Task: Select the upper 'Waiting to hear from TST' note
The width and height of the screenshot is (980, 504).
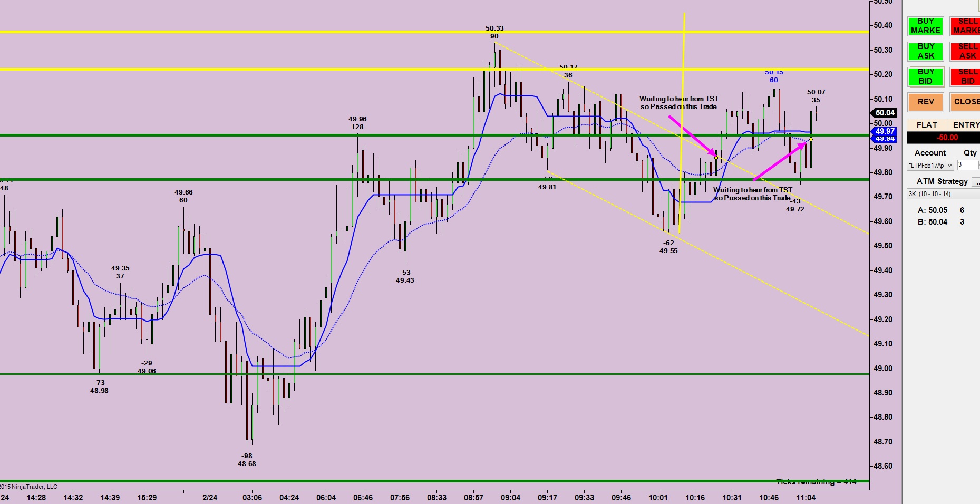Action: 679,103
